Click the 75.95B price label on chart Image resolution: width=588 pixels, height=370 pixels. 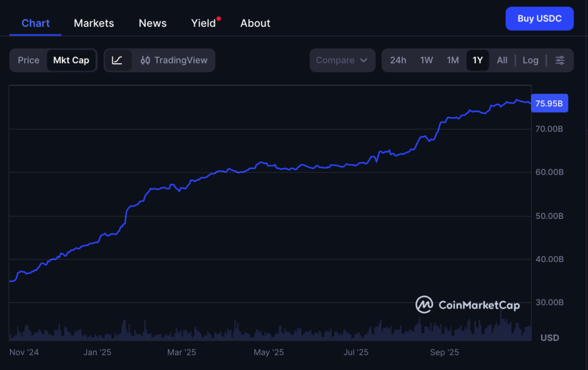tap(549, 103)
